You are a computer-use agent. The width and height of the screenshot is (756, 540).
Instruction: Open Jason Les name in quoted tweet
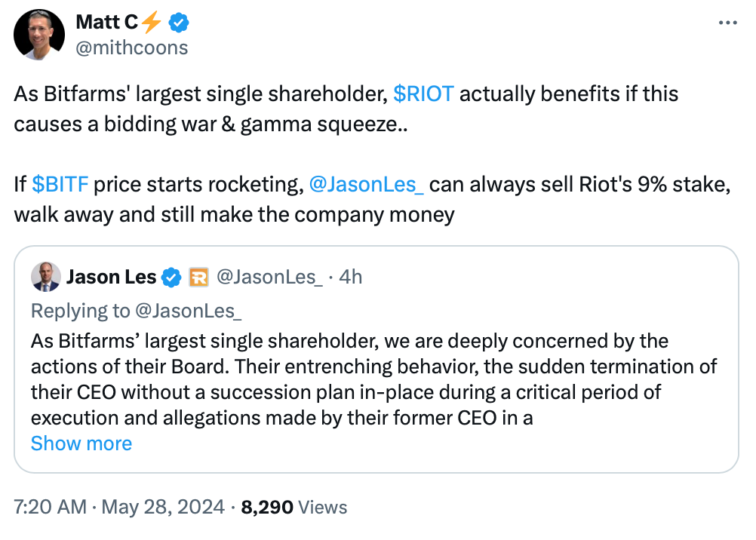tap(111, 278)
